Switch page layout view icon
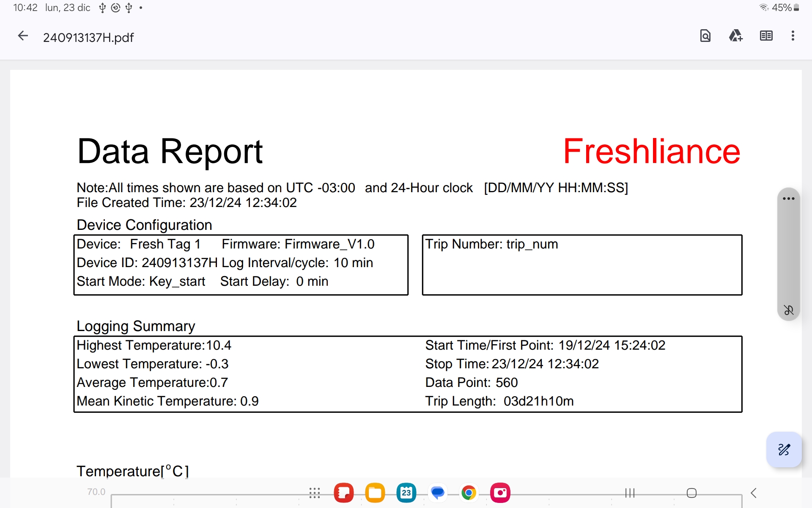 click(766, 36)
